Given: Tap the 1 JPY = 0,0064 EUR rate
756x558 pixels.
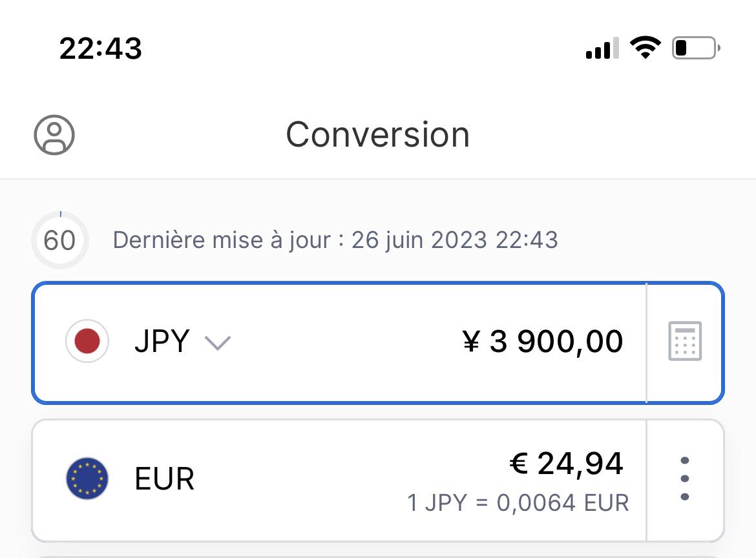Looking at the screenshot, I should (518, 503).
